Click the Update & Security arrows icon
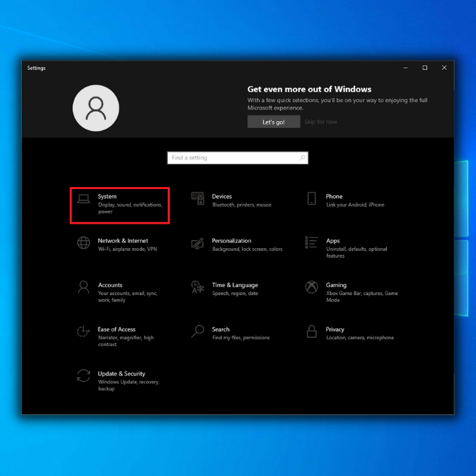The height and width of the screenshot is (476, 476). click(x=84, y=376)
